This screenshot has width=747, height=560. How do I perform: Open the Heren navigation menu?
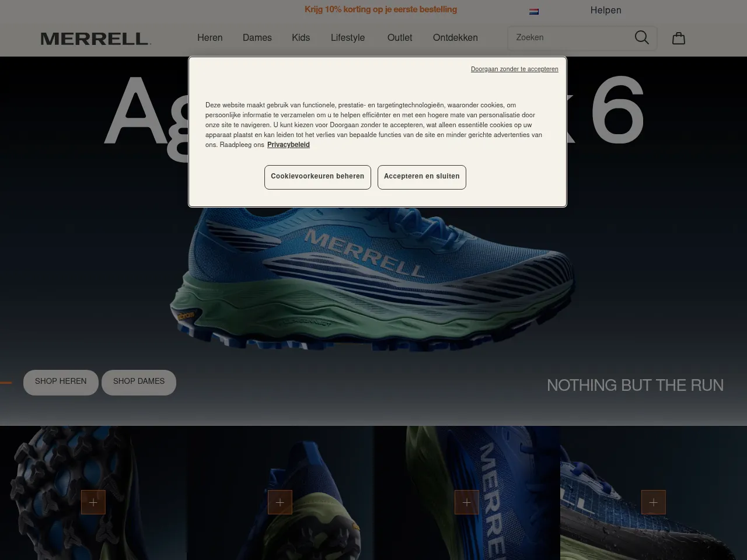point(210,37)
